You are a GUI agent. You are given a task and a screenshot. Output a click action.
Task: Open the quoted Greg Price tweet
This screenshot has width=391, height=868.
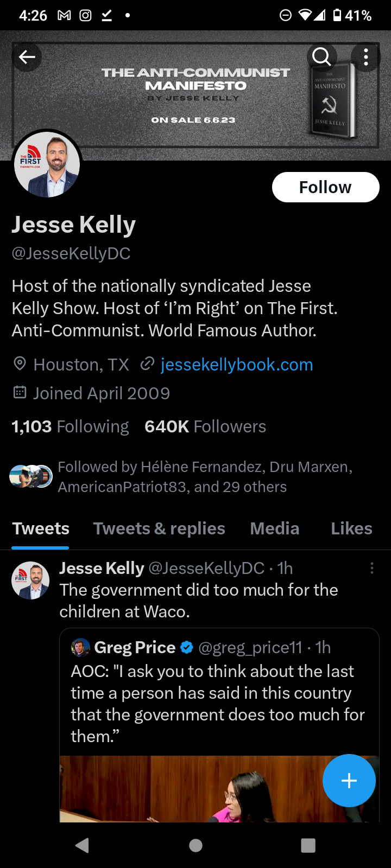pyautogui.click(x=218, y=704)
